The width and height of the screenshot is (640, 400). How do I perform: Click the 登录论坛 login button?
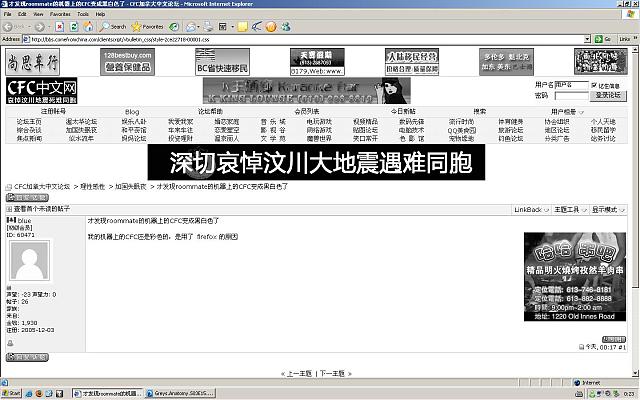(609, 96)
